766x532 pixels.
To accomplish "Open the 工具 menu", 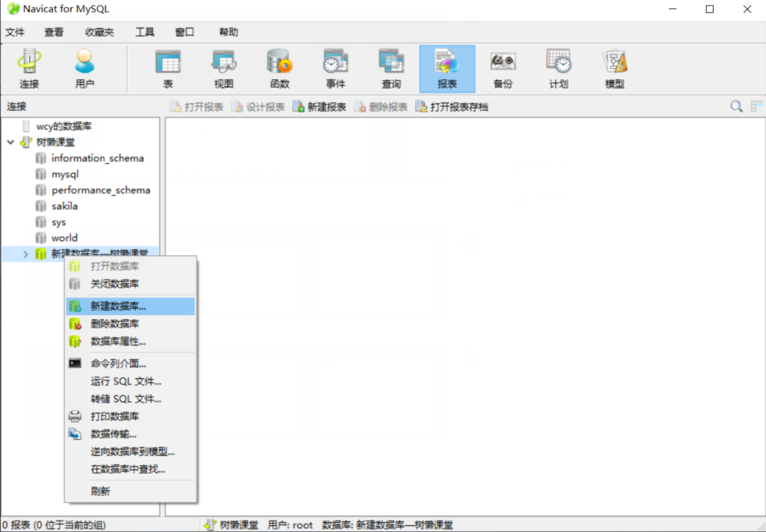I will (145, 32).
